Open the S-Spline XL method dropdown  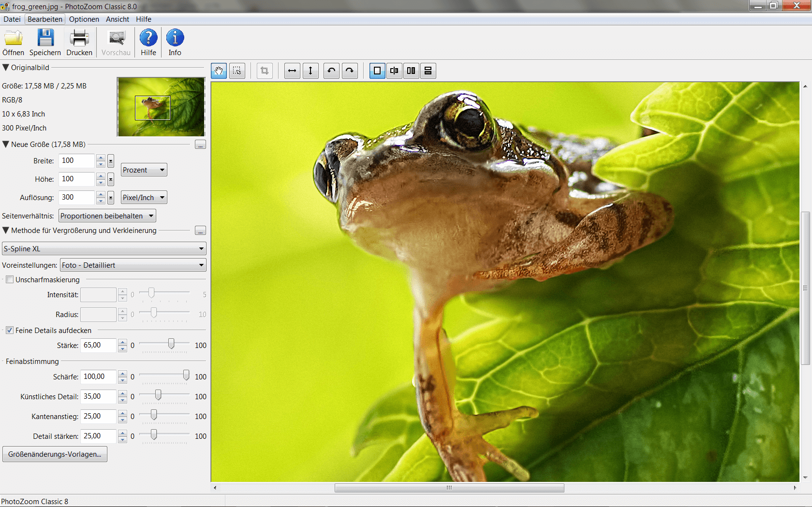pos(104,248)
